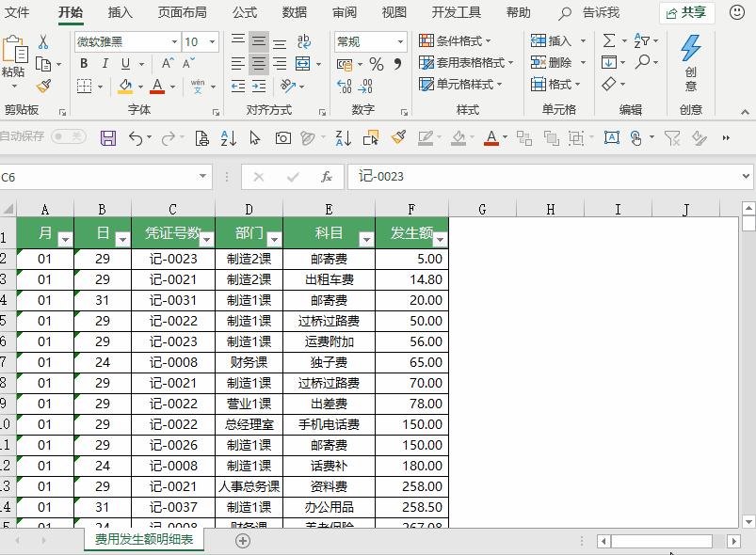Click the red font color swatch

155,87
